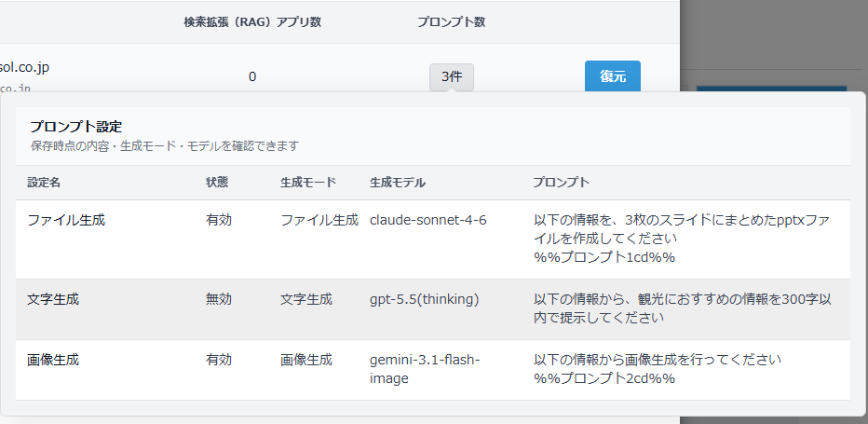Click the 設定名 column header
Screen dimensions: 868x424
[44, 183]
